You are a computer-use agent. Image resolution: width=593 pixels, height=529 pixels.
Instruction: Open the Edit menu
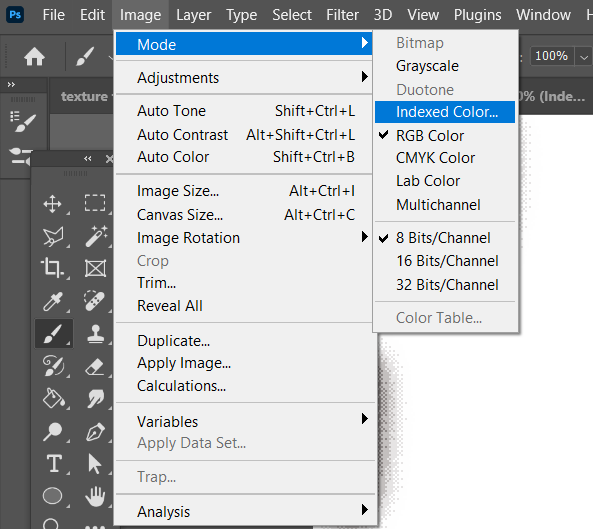[x=92, y=15]
